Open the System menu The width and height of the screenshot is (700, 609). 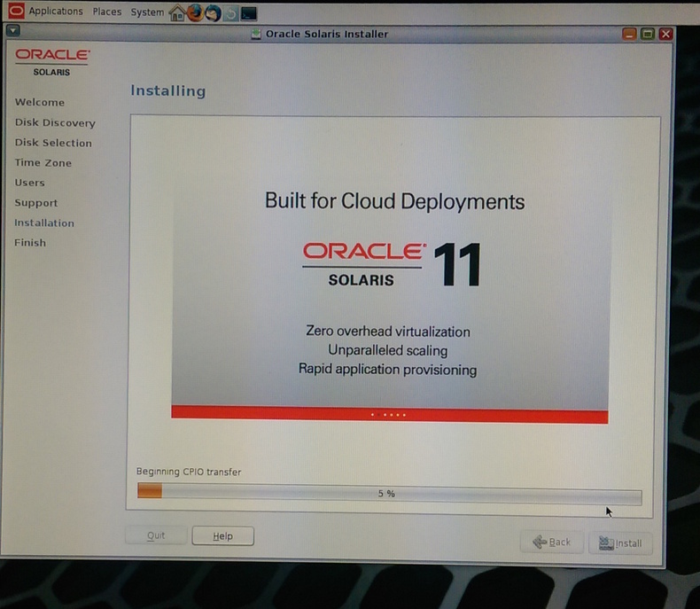(147, 12)
